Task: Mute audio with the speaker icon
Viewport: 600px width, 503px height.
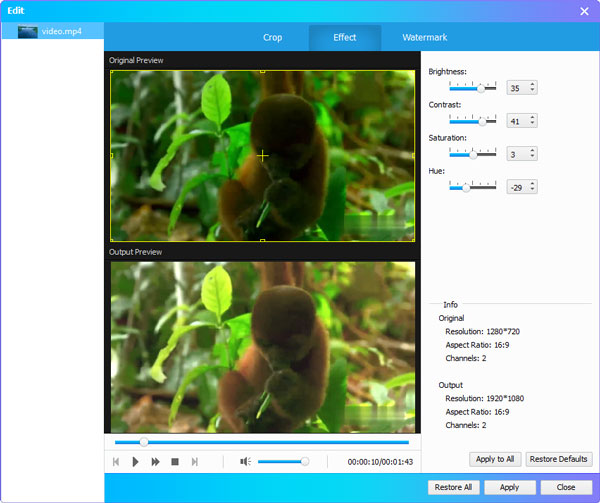Action: pos(245,462)
